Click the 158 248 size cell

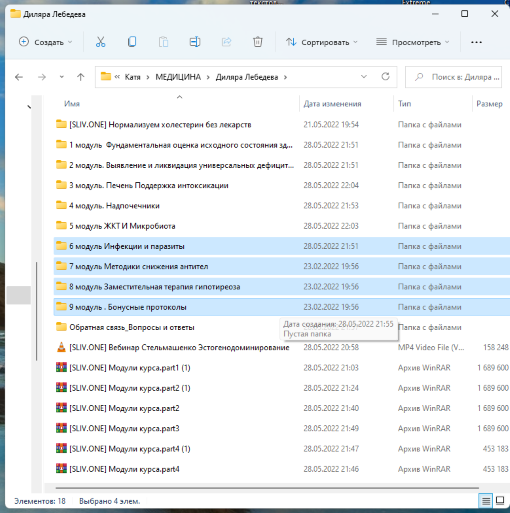[x=496, y=347]
